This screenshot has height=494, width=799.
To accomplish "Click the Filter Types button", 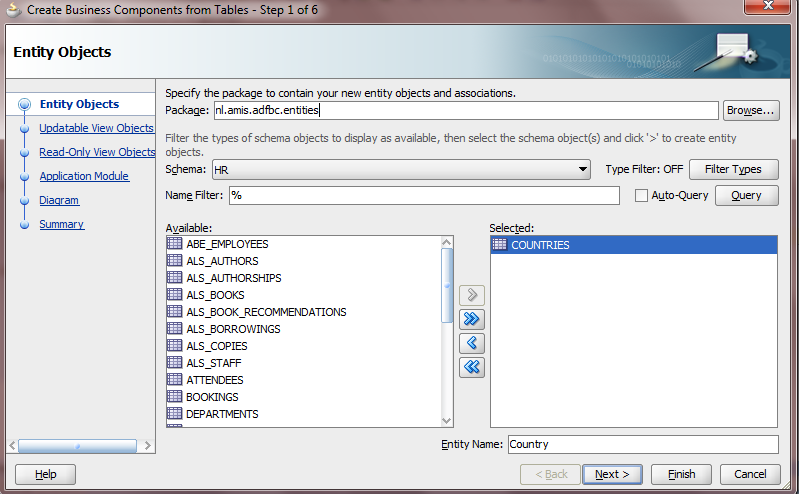I will (733, 170).
